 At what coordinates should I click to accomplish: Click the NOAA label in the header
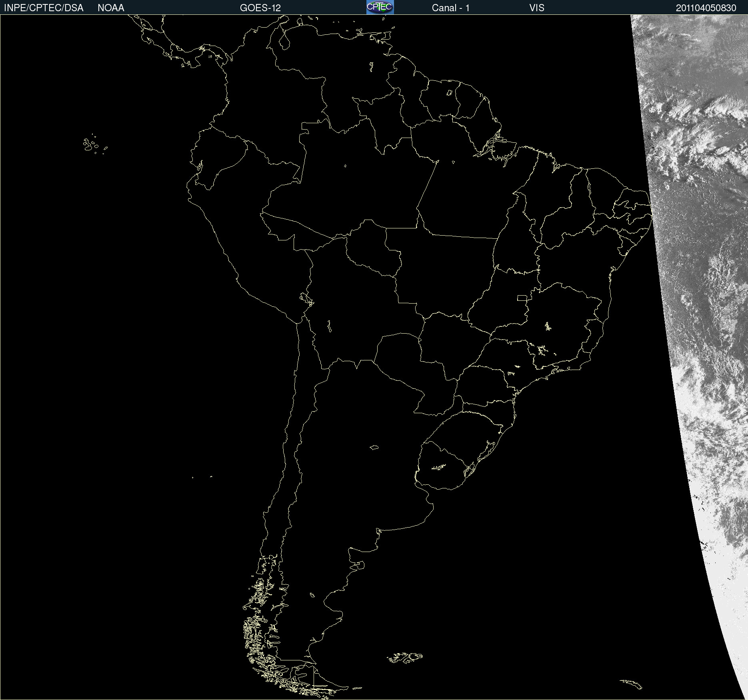pyautogui.click(x=111, y=8)
